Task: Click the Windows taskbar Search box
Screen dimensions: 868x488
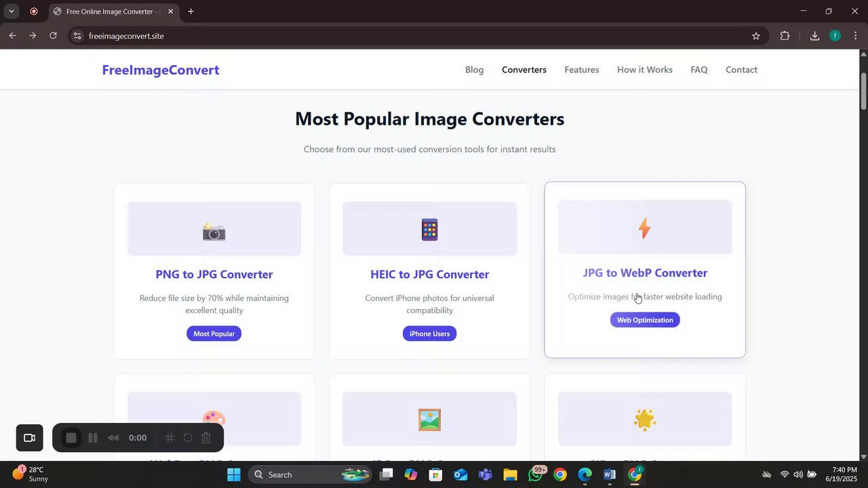Action: coord(311,474)
